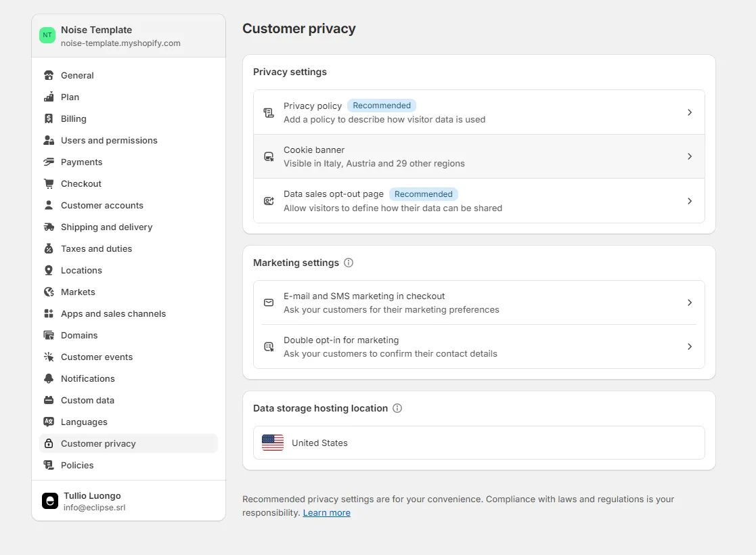Open the Cookie banner row chevron
Screen dimensions: 756x555
pyautogui.click(x=690, y=156)
